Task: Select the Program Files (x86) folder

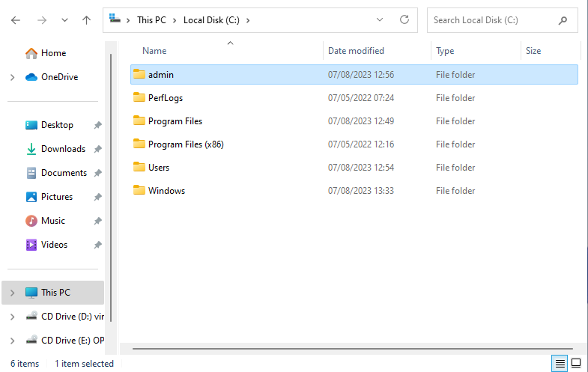Action: pos(186,144)
